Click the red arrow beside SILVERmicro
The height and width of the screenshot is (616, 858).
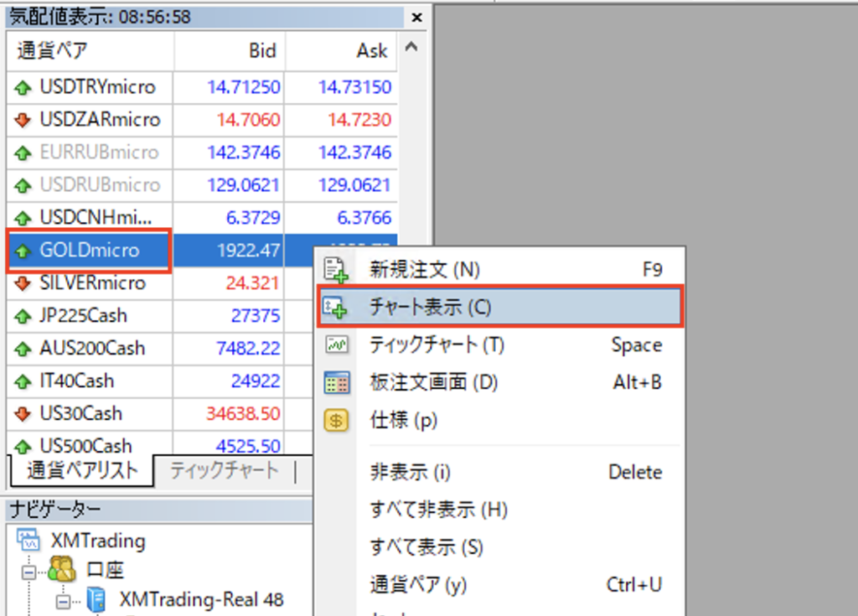coord(23,283)
